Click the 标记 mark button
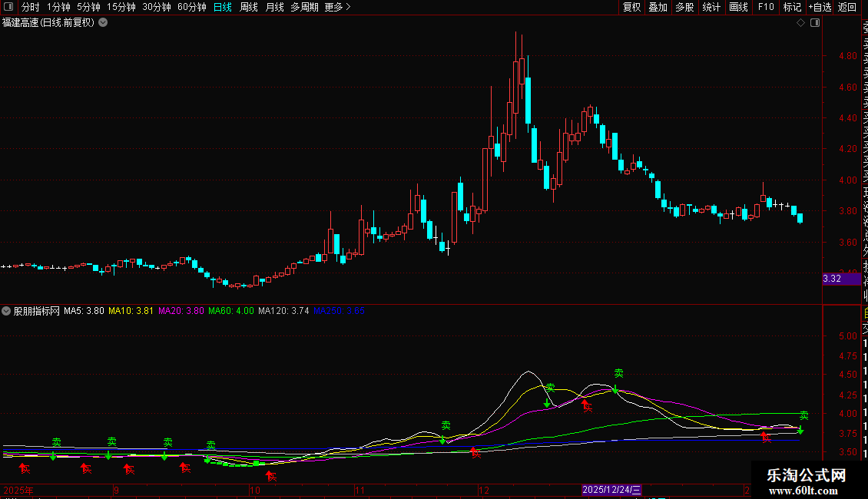Viewport: 868px width, 499px height. tap(792, 7)
